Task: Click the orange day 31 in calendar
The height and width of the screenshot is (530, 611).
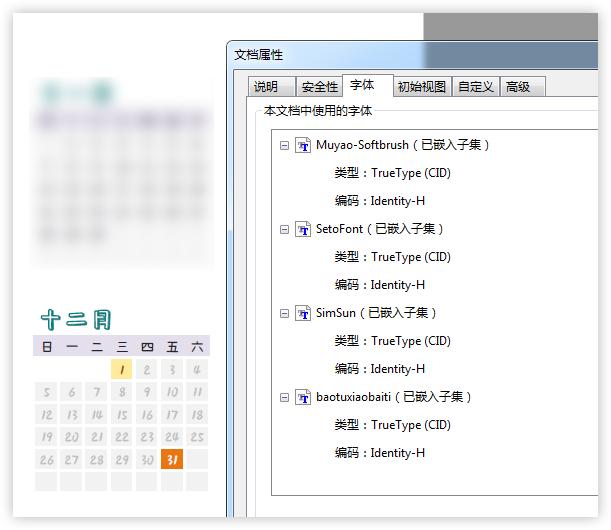Action: click(172, 459)
